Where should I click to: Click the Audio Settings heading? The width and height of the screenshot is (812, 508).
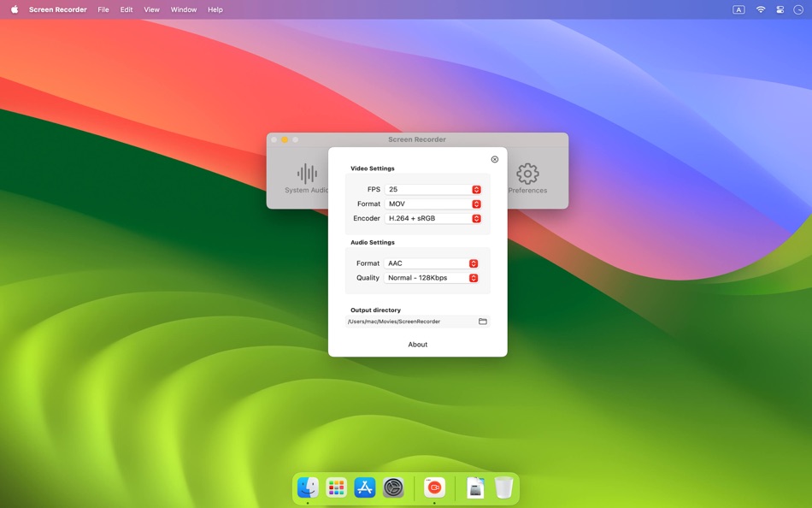[x=373, y=242]
